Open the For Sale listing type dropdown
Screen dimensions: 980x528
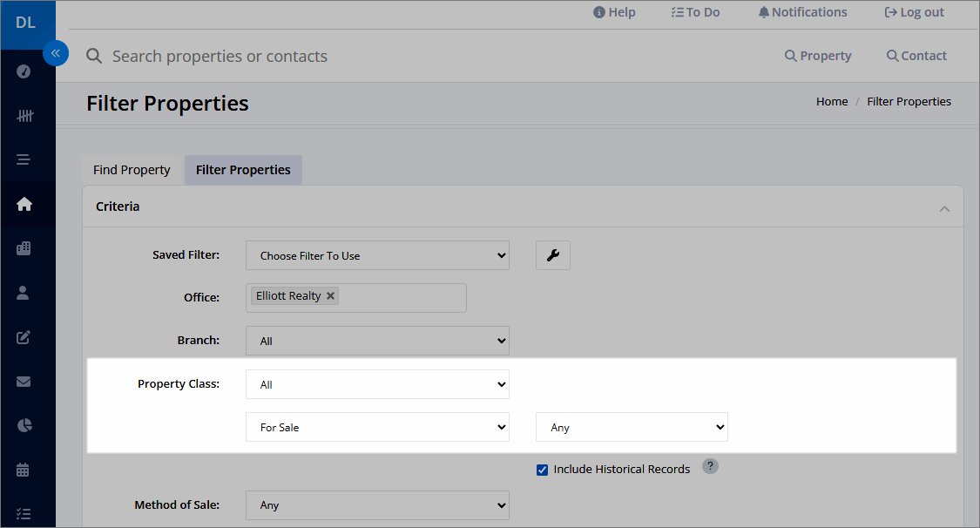[x=377, y=428]
